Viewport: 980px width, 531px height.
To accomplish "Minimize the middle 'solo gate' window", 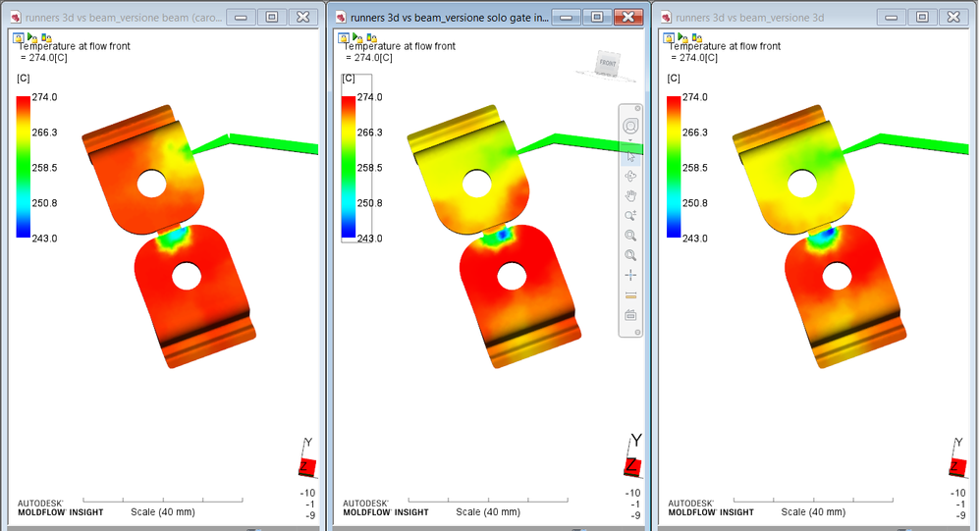I will 566,18.
